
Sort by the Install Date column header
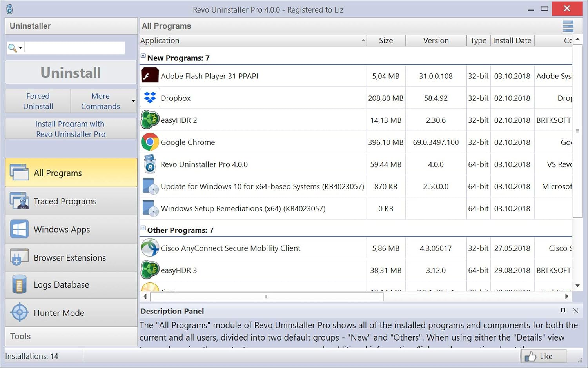click(512, 40)
